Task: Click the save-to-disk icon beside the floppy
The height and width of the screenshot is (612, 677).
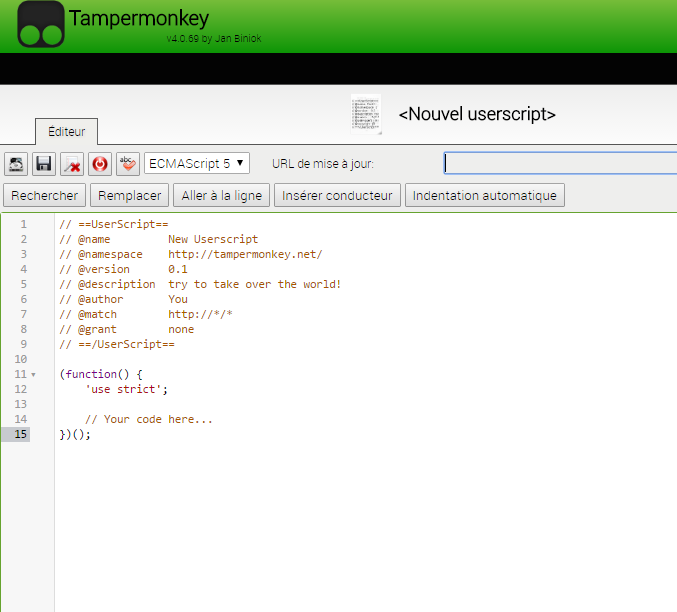Action: 16,163
